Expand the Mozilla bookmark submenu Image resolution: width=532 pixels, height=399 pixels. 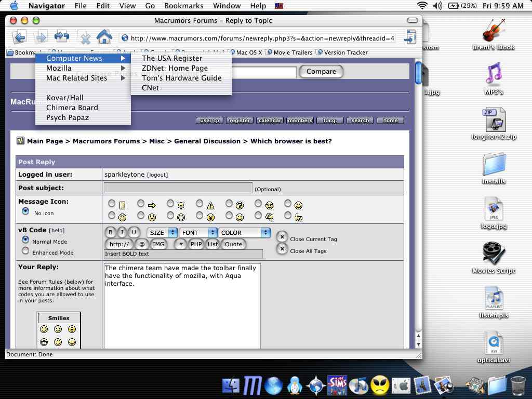[x=83, y=68]
